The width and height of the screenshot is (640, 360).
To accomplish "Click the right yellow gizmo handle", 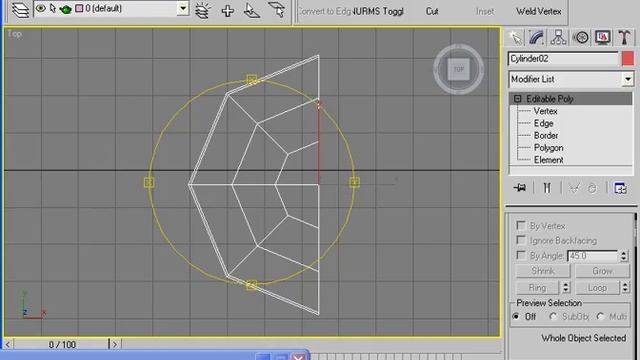I will (x=354, y=182).
